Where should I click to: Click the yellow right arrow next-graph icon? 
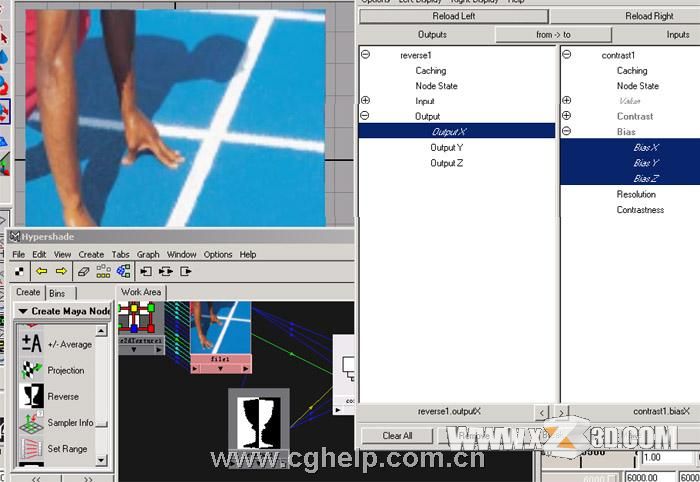pos(61,271)
